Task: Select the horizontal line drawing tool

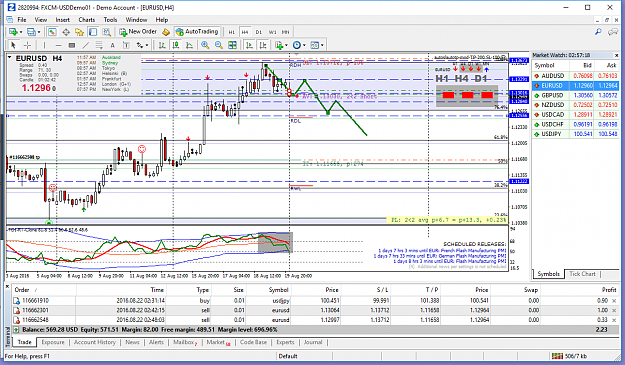Action: pyautogui.click(x=58, y=45)
